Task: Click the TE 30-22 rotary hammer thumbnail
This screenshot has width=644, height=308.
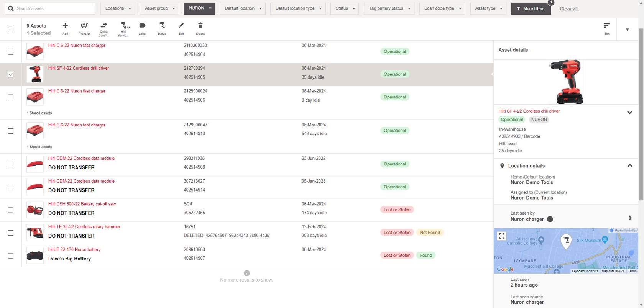Action: 35,233
